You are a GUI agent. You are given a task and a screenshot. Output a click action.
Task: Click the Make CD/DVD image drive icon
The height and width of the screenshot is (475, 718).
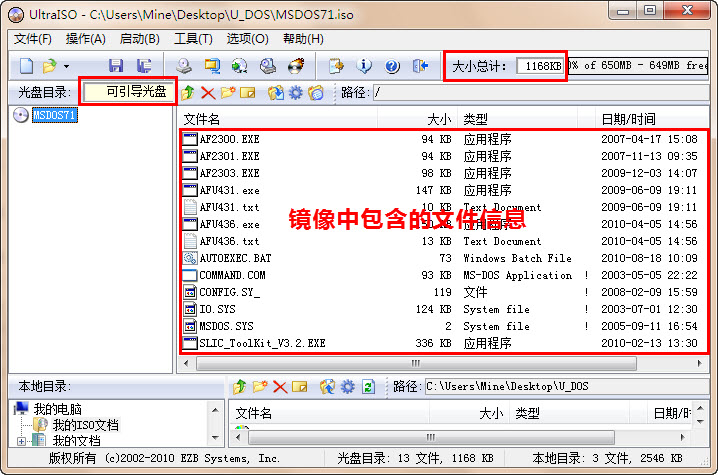click(x=184, y=66)
